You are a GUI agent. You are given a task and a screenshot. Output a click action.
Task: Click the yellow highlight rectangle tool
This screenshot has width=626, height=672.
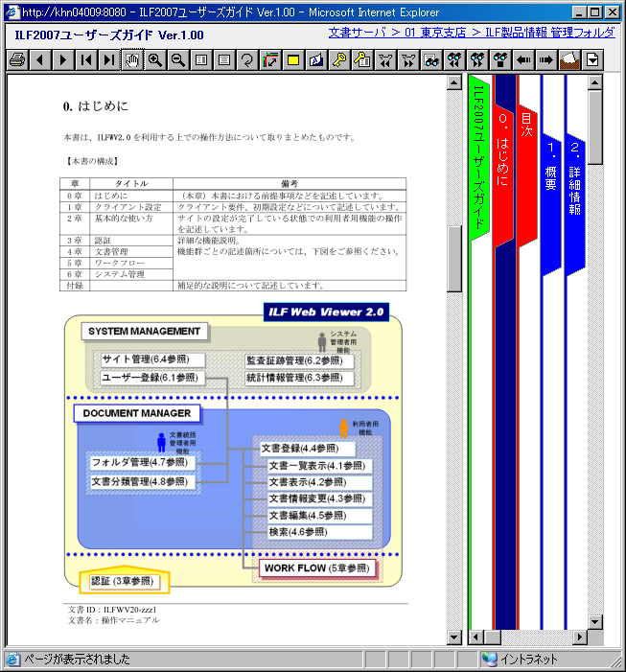click(x=292, y=60)
